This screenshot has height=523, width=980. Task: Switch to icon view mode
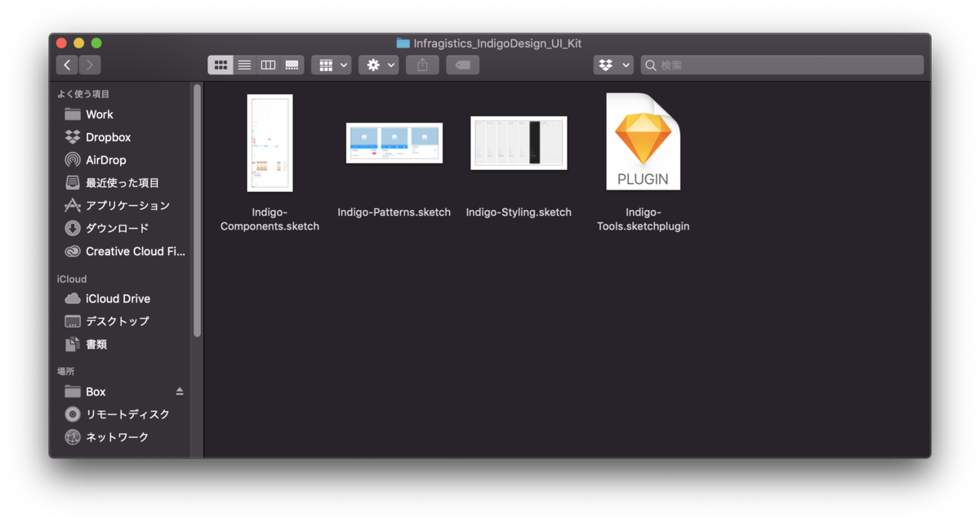(220, 65)
